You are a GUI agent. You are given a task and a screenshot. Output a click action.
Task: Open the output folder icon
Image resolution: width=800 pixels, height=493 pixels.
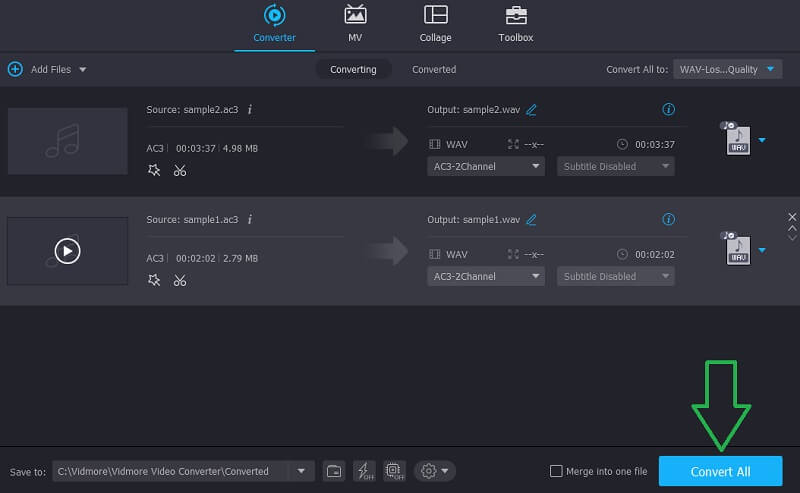pyautogui.click(x=334, y=471)
